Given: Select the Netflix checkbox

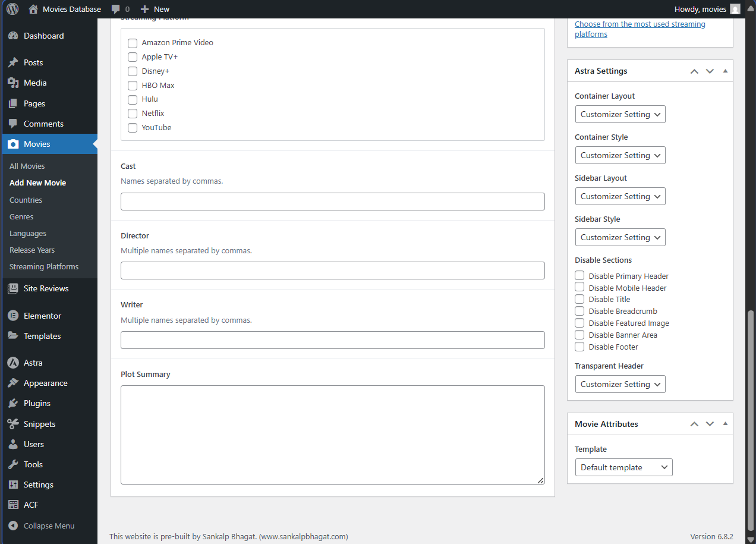Looking at the screenshot, I should (133, 114).
